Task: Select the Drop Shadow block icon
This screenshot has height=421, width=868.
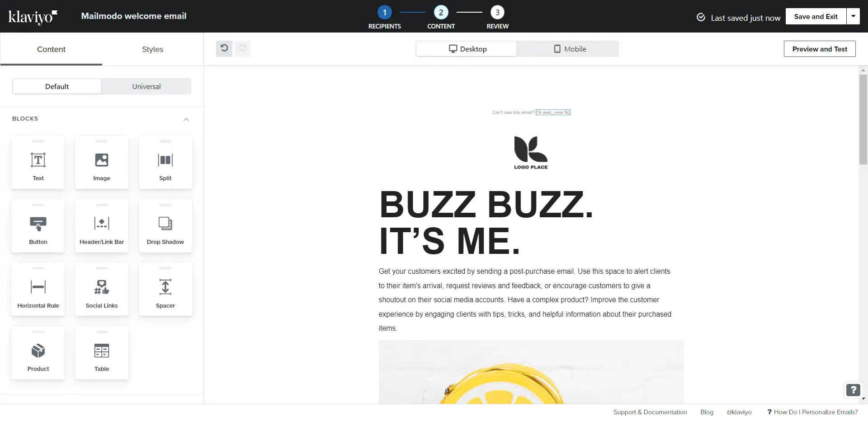Action: (165, 224)
